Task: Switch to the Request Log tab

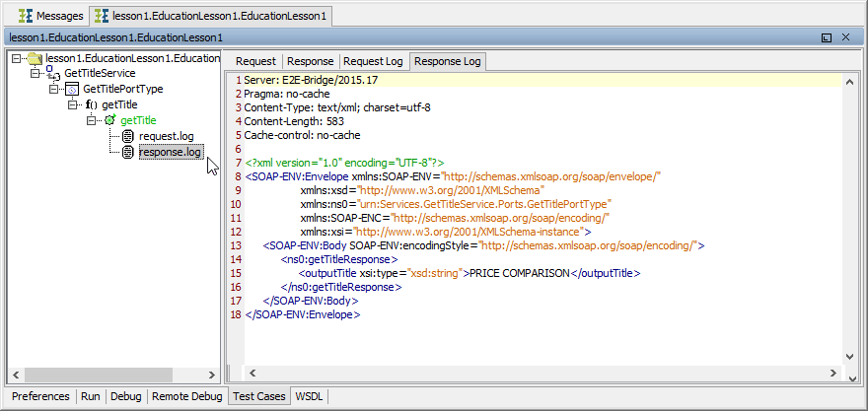Action: tap(373, 61)
